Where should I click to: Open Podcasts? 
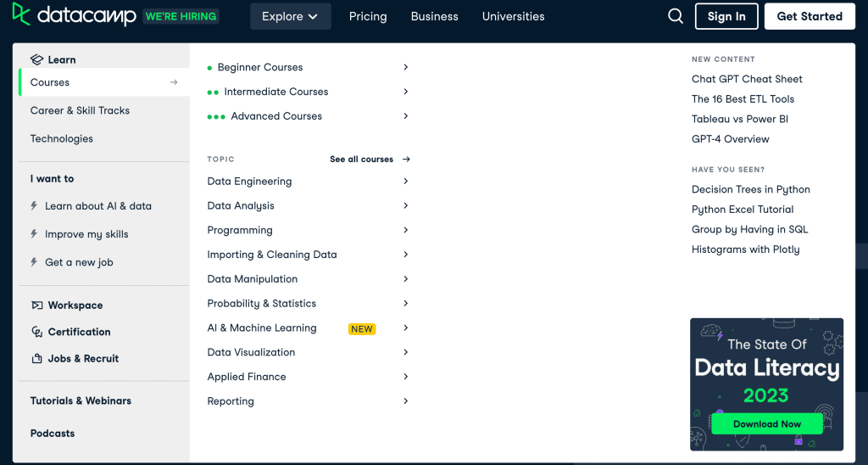tap(53, 434)
